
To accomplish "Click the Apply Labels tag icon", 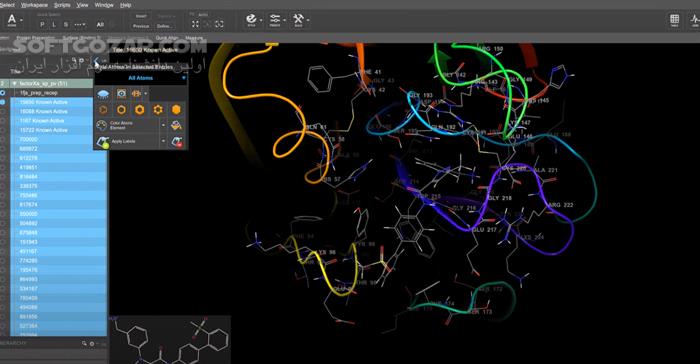I will (x=103, y=142).
